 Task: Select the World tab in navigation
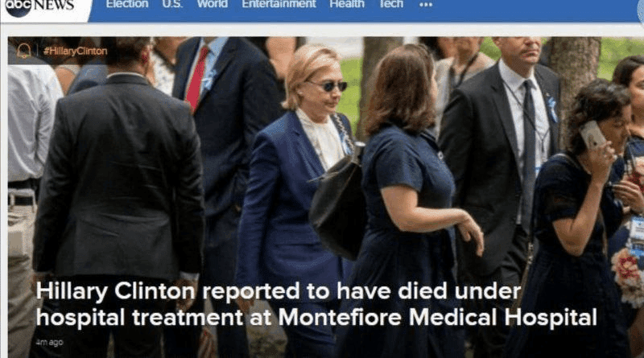pyautogui.click(x=213, y=4)
